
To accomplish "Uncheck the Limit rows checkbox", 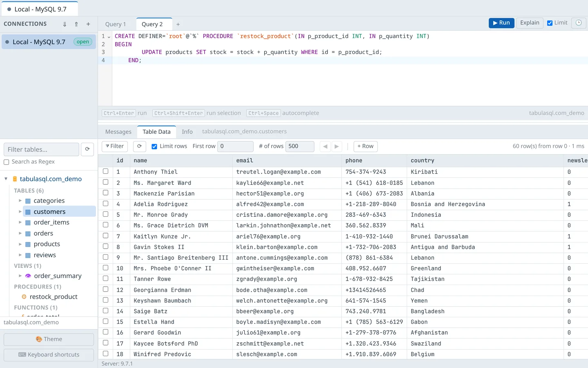I will click(154, 146).
